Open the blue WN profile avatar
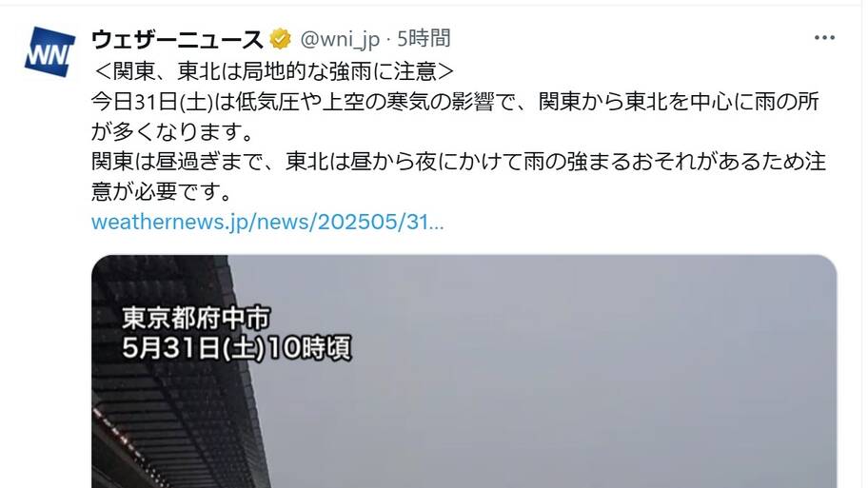Viewport: 868px width, 488px height. pos(49,52)
